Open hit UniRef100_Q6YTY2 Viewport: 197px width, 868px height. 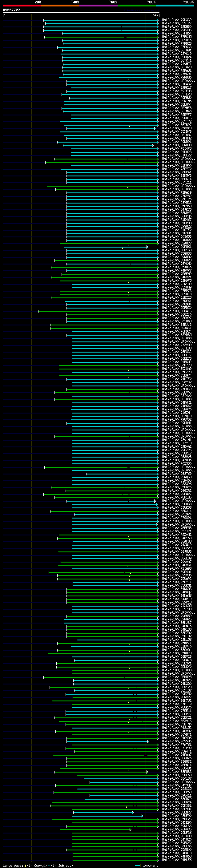(x=177, y=121)
